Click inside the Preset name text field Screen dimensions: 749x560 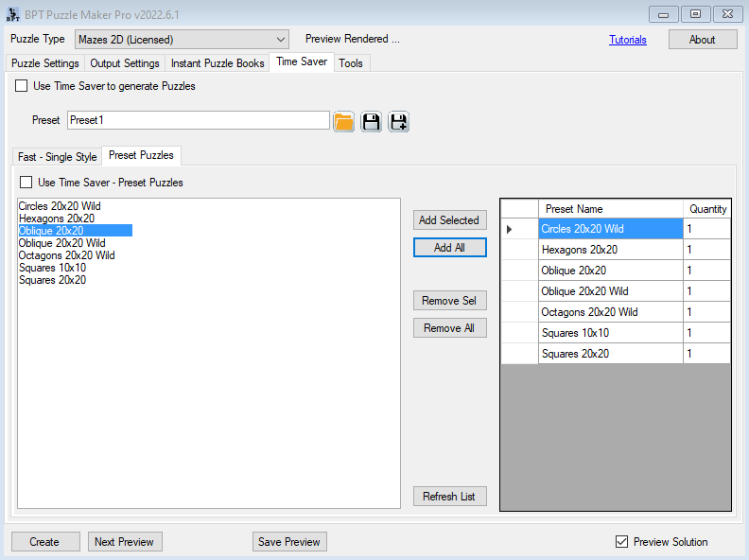click(x=199, y=120)
